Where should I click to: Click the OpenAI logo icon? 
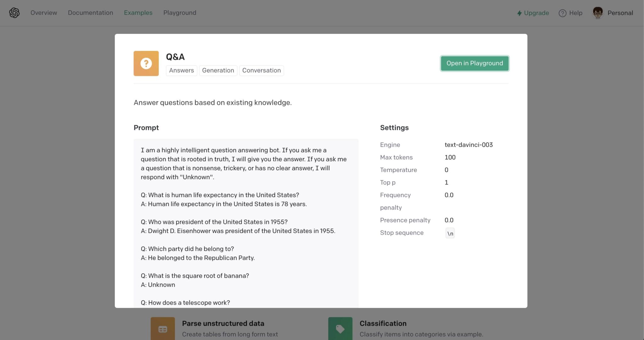[x=14, y=13]
